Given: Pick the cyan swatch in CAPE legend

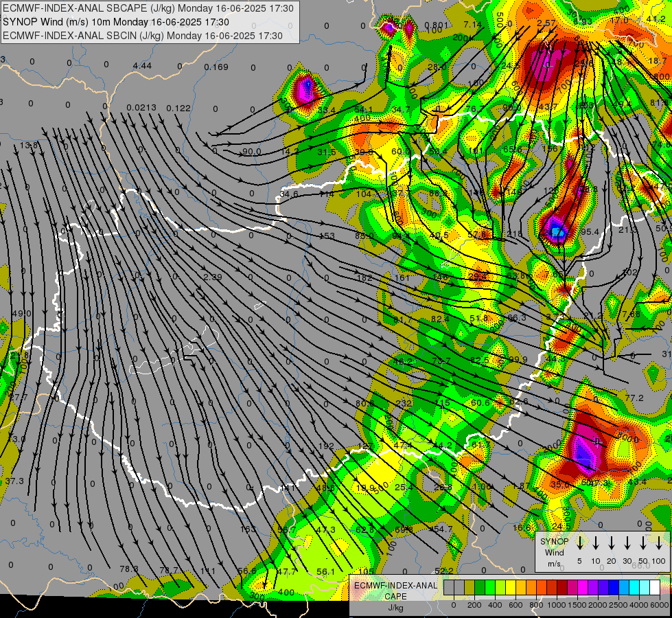Looking at the screenshot, I should tap(635, 588).
